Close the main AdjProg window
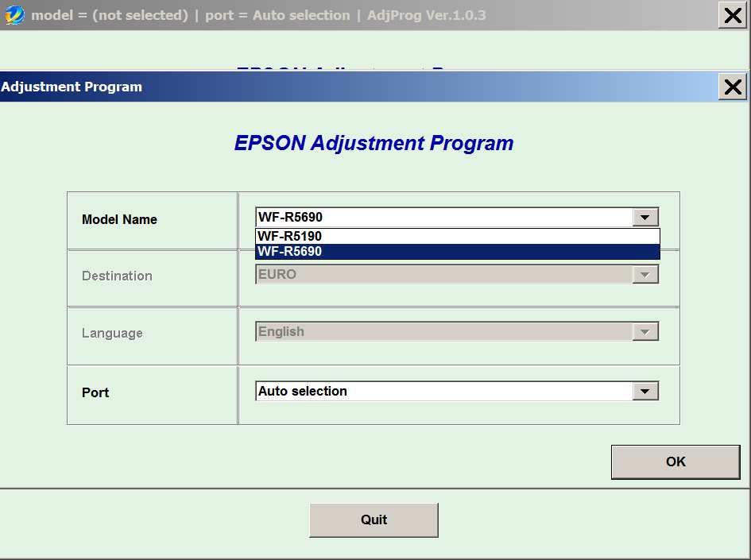Screen dimensions: 751x560 pyautogui.click(x=732, y=15)
